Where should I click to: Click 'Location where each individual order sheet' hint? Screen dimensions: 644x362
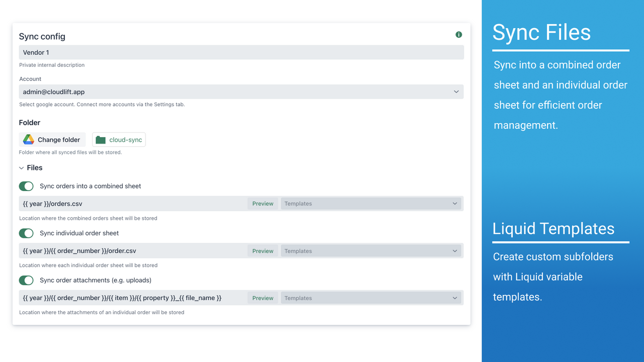click(x=89, y=265)
